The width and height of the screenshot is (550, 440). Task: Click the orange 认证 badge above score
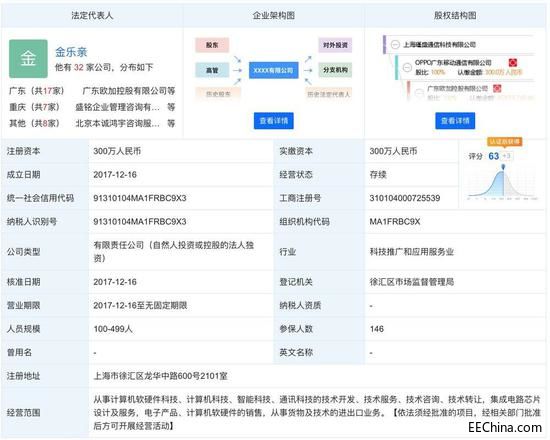(x=505, y=142)
